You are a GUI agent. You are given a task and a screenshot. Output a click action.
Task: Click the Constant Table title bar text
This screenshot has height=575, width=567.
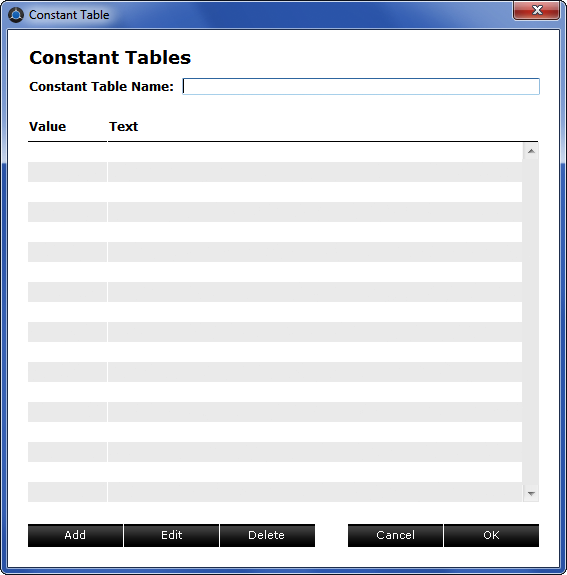pyautogui.click(x=69, y=15)
